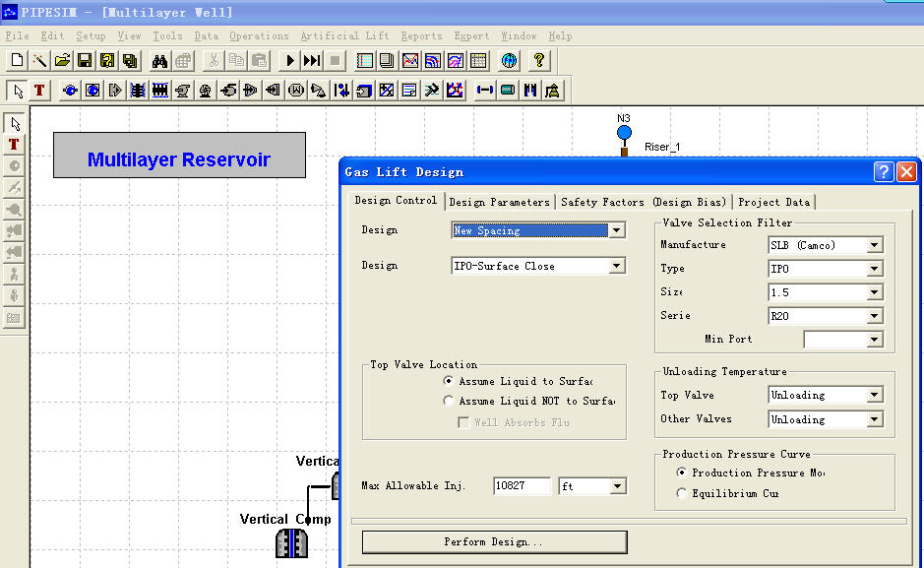
Task: Open the wizard wand tool
Action: (39, 61)
